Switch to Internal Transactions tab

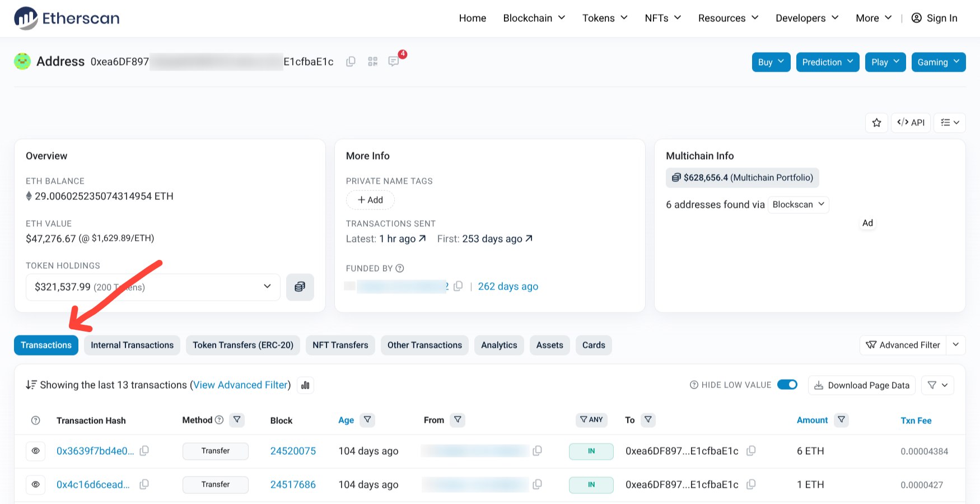tap(132, 345)
